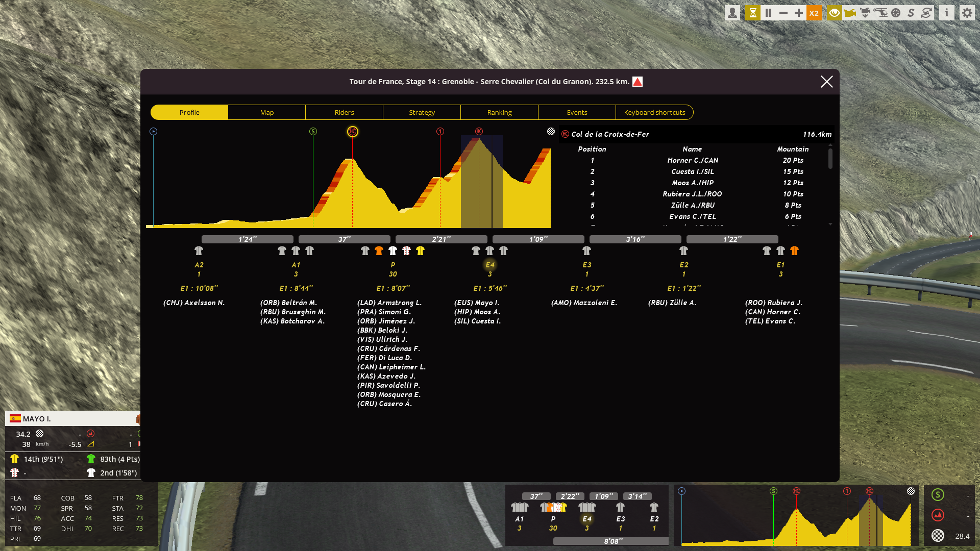Select the highlighted E4 group
Screen dimensions: 980x551
pyautogui.click(x=490, y=265)
